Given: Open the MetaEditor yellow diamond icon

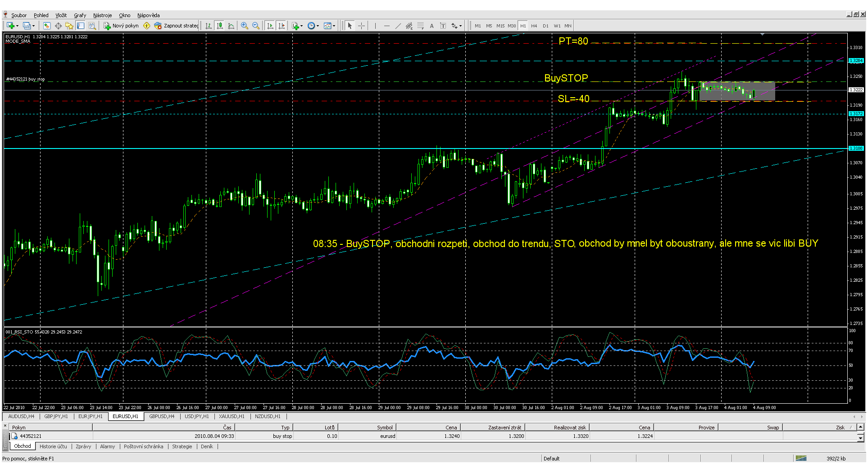Looking at the screenshot, I should (x=146, y=26).
